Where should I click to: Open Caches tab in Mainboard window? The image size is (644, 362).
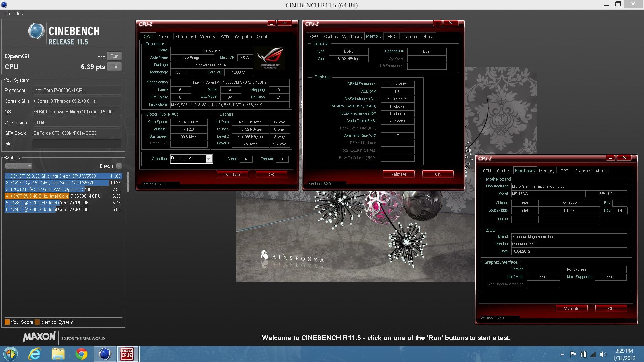point(504,171)
